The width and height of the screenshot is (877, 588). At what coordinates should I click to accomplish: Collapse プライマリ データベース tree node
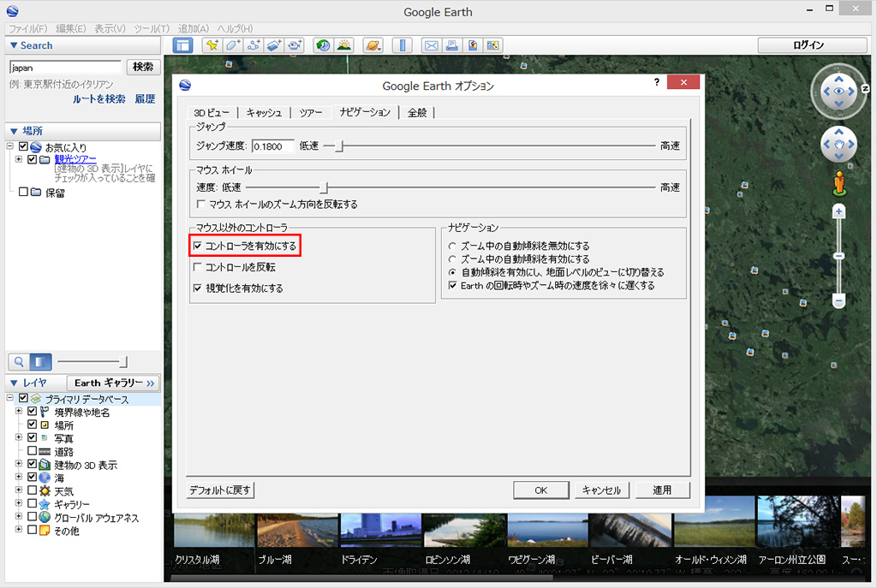pos(9,397)
